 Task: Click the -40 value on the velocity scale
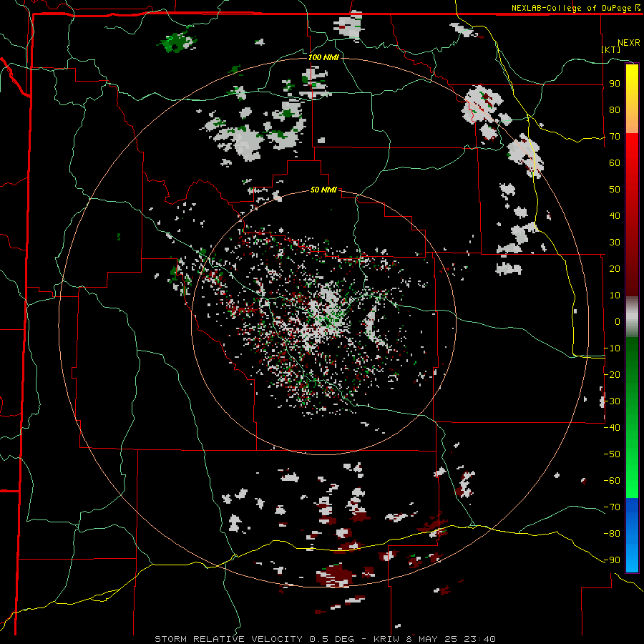pyautogui.click(x=612, y=428)
